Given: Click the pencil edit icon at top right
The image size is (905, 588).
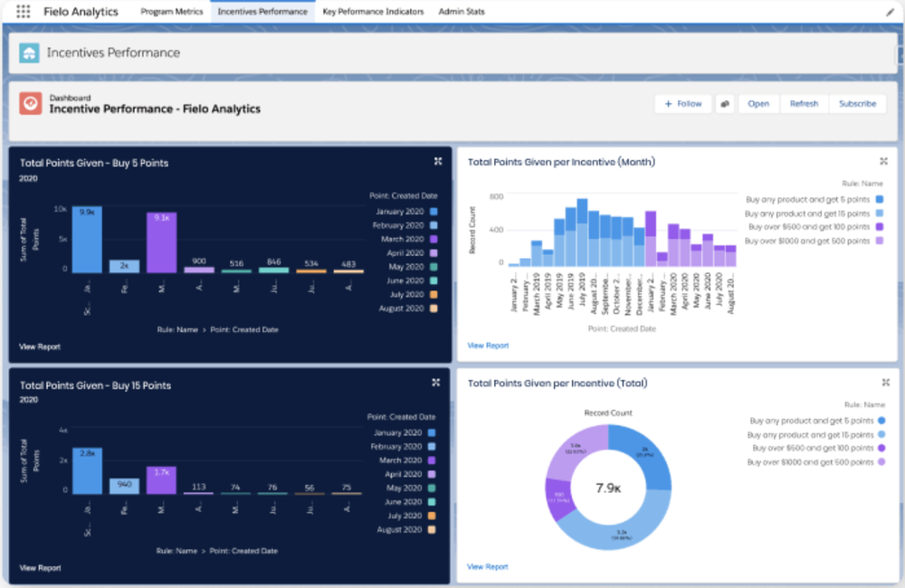Looking at the screenshot, I should [x=890, y=12].
